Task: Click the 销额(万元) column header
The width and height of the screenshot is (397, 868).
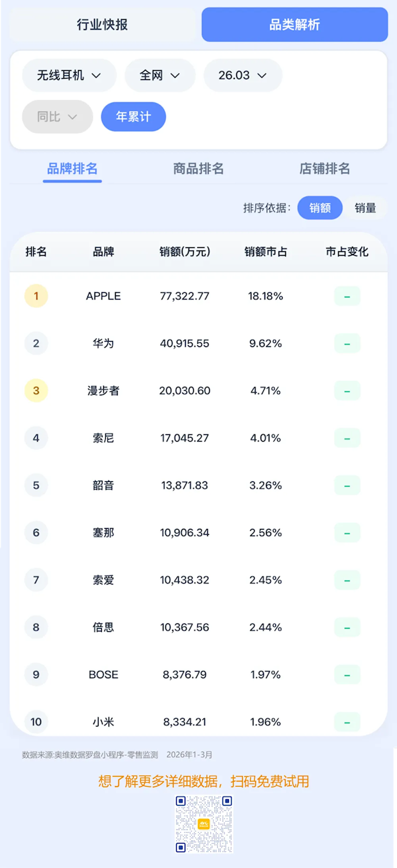Action: (x=185, y=252)
